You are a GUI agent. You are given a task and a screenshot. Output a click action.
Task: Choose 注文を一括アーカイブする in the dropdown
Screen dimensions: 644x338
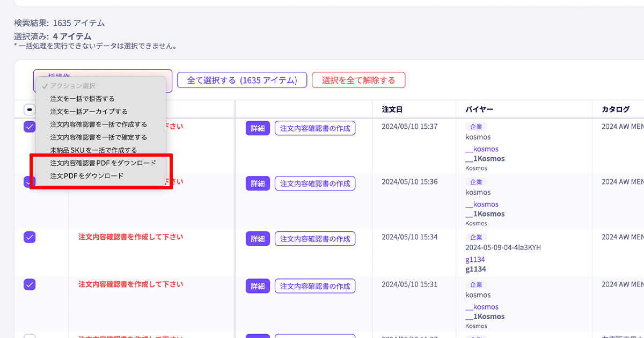point(89,112)
